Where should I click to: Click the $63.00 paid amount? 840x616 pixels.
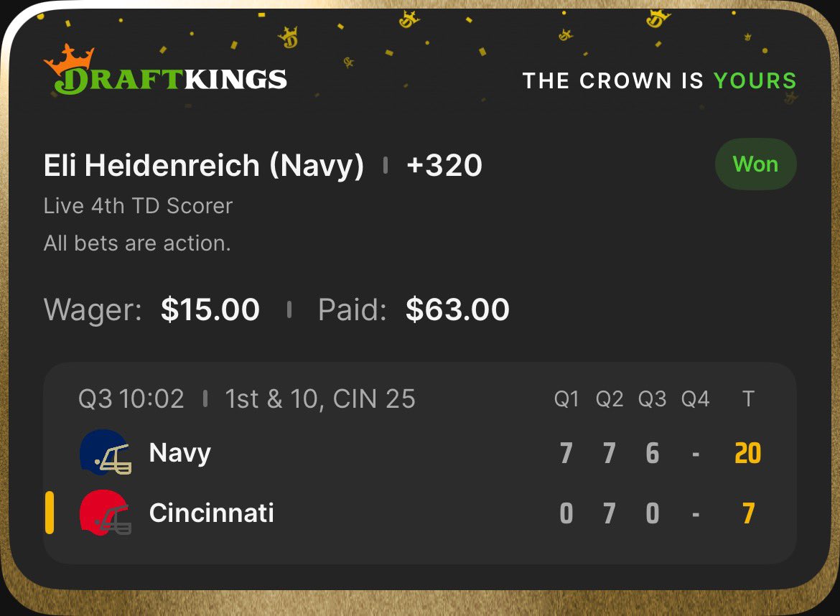tap(457, 309)
